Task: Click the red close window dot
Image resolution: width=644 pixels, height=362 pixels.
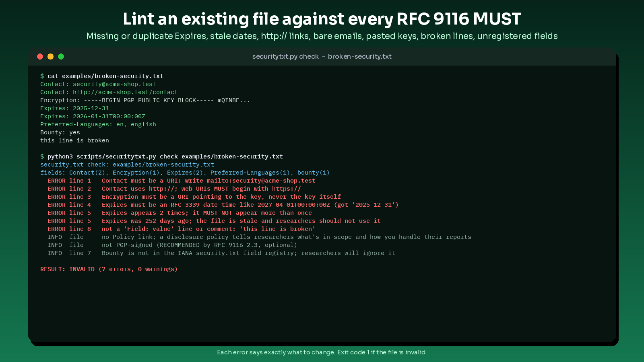Action: pyautogui.click(x=40, y=56)
